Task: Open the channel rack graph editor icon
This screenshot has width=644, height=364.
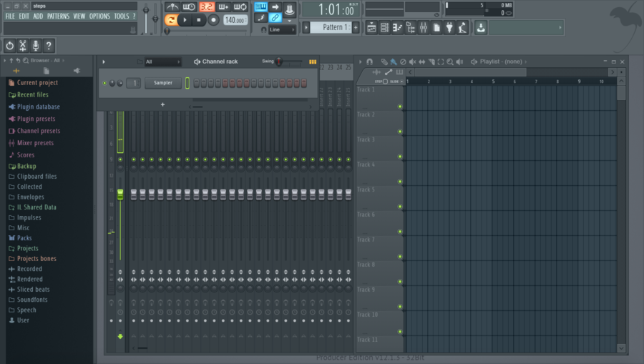Action: click(313, 62)
